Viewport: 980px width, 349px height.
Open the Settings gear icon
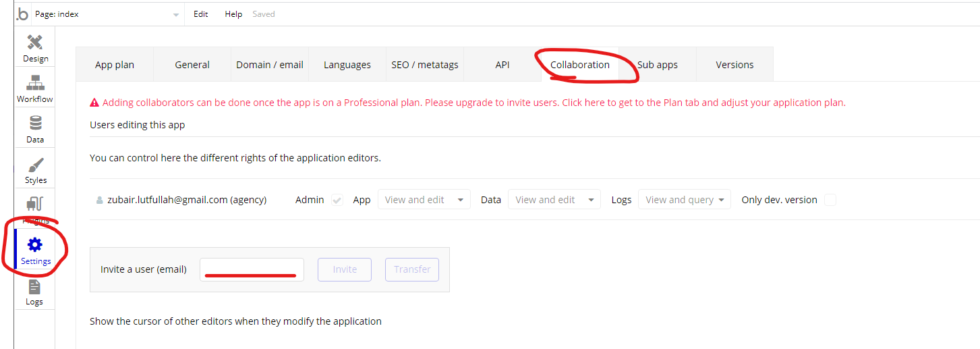click(35, 245)
